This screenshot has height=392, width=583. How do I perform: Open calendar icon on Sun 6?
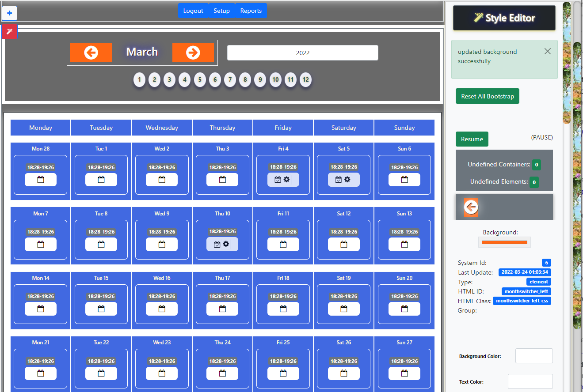click(x=404, y=180)
